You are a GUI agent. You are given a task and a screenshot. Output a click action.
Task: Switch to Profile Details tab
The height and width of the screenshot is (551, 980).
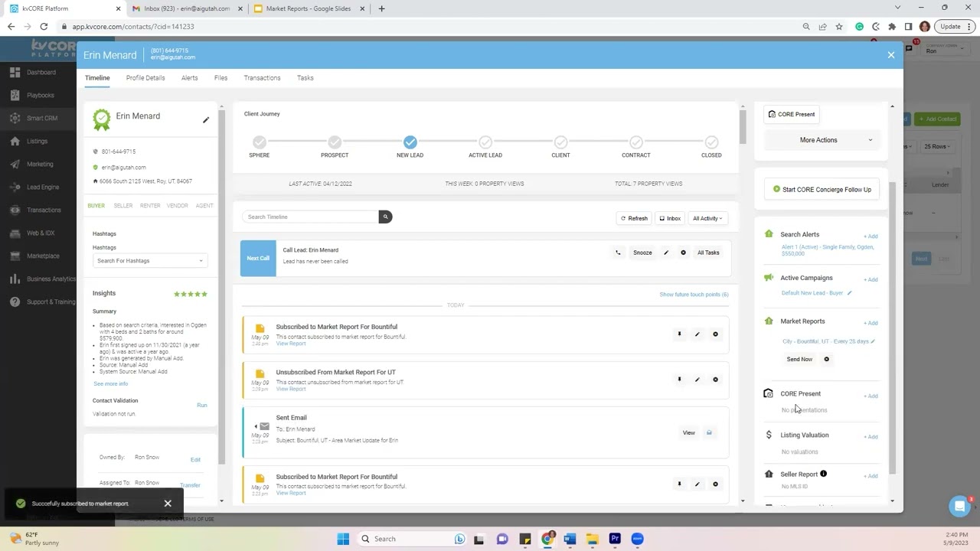pos(145,78)
